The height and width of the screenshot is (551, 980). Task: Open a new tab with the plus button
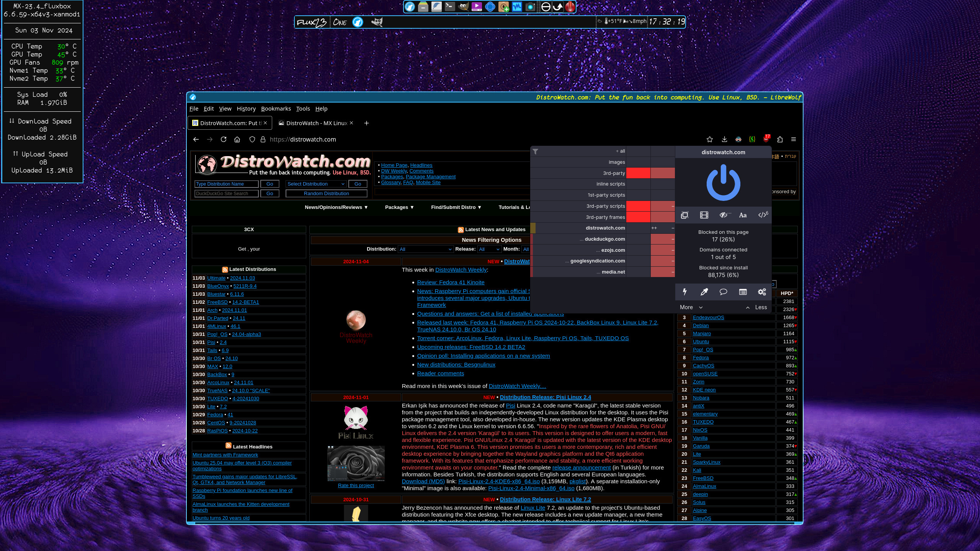(x=366, y=123)
